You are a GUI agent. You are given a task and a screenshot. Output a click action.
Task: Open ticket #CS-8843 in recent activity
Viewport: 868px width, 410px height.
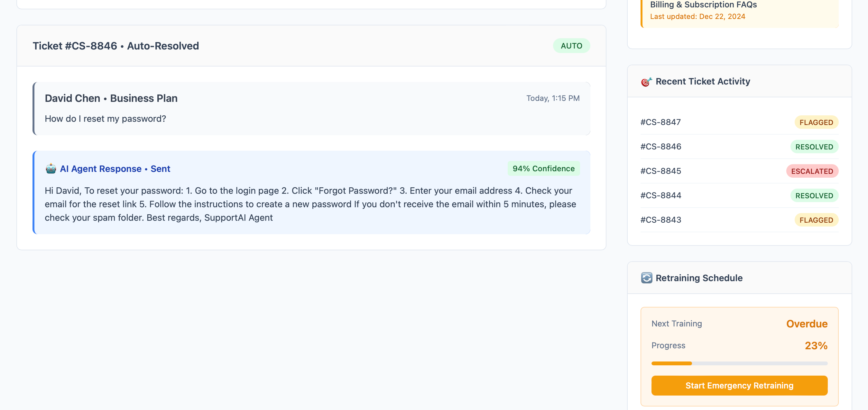(x=660, y=220)
